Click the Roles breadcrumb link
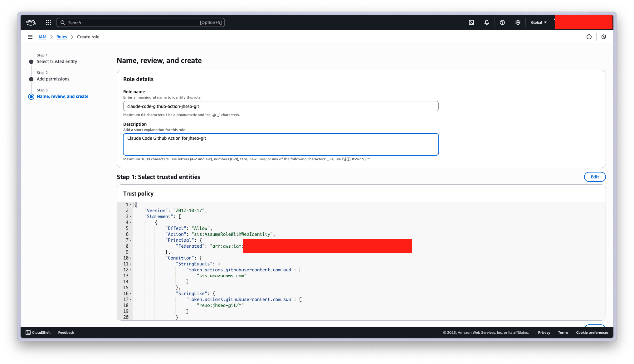Image resolution: width=634 pixels, height=364 pixels. pos(61,37)
